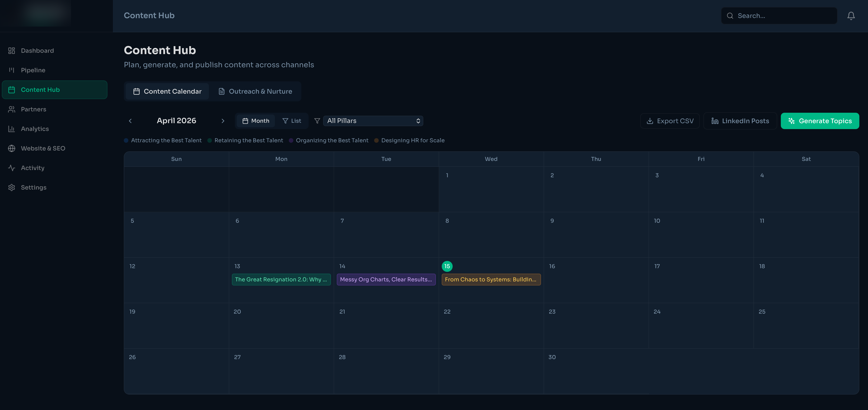The image size is (868, 410).
Task: Go to previous month chevron
Action: [130, 121]
